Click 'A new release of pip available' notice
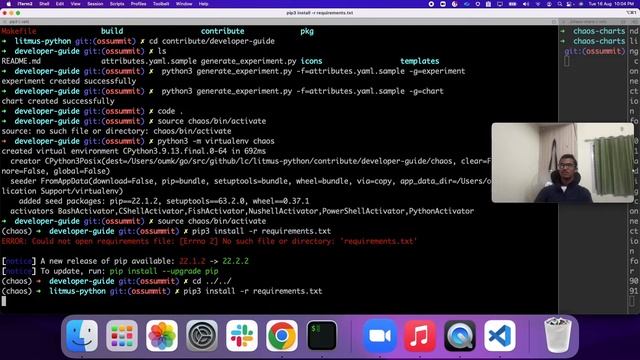 125,261
